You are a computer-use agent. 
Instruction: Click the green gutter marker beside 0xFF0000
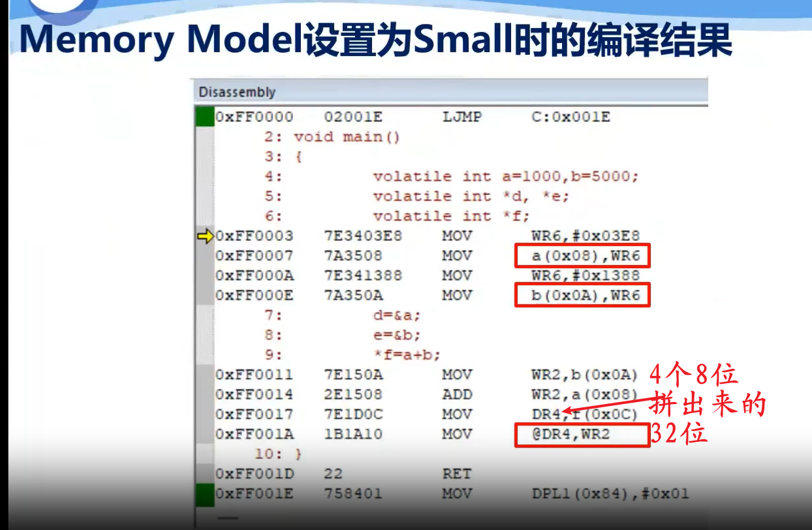click(204, 117)
